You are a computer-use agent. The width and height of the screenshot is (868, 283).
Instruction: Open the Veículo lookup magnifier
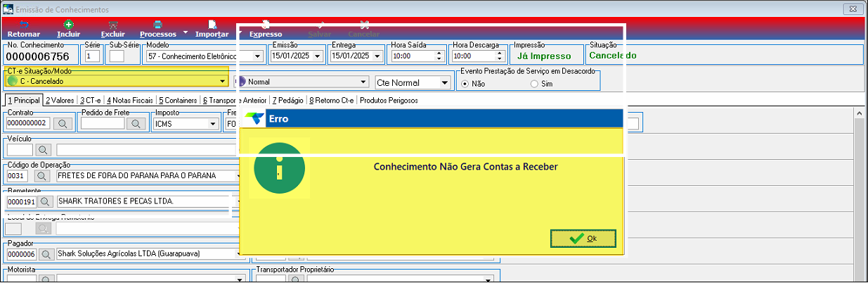(43, 150)
